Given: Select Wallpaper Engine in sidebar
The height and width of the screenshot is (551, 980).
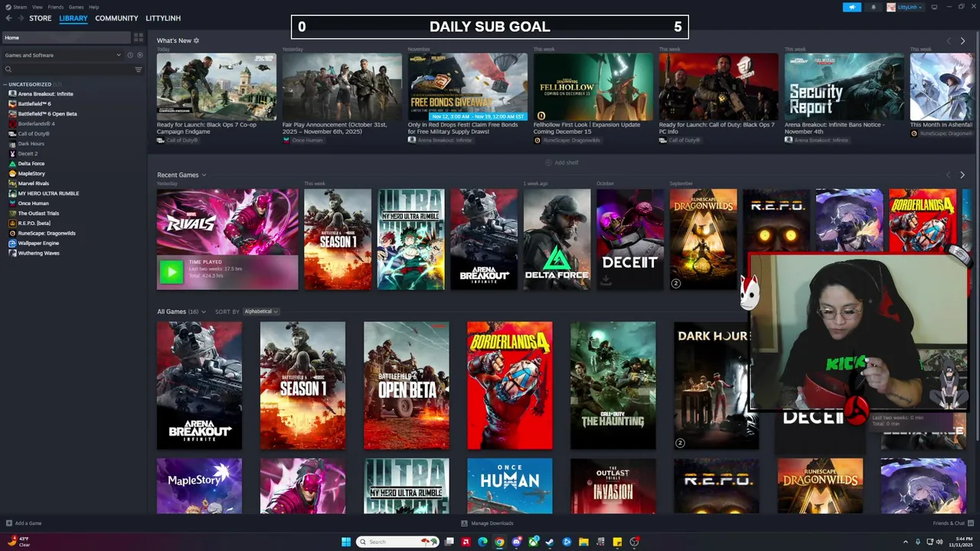Looking at the screenshot, I should pos(38,243).
